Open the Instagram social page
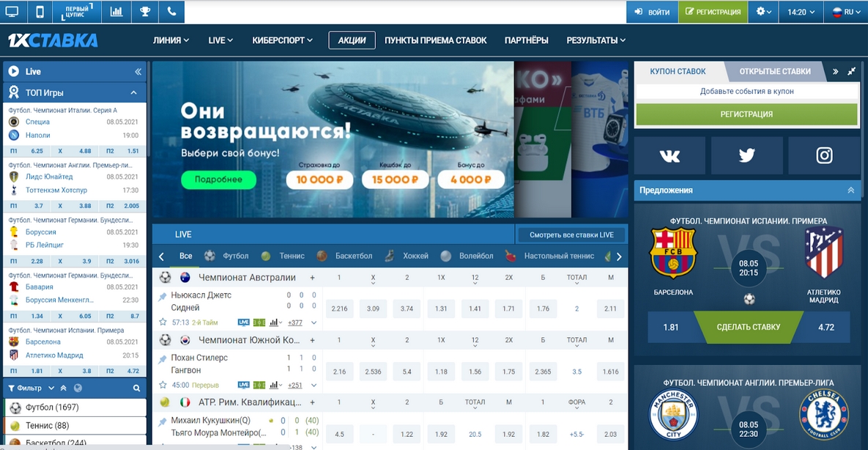 (x=824, y=155)
